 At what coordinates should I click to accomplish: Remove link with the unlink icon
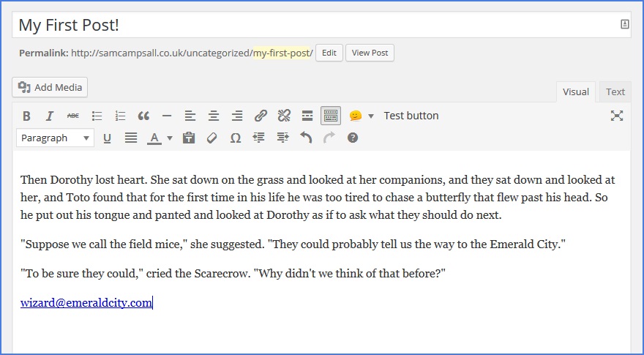pyautogui.click(x=284, y=116)
